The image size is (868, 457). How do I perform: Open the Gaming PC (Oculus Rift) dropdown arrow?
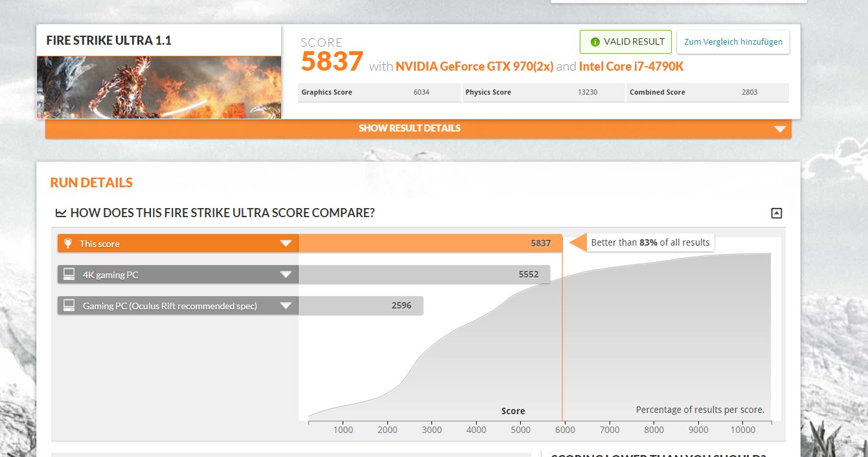pyautogui.click(x=286, y=306)
